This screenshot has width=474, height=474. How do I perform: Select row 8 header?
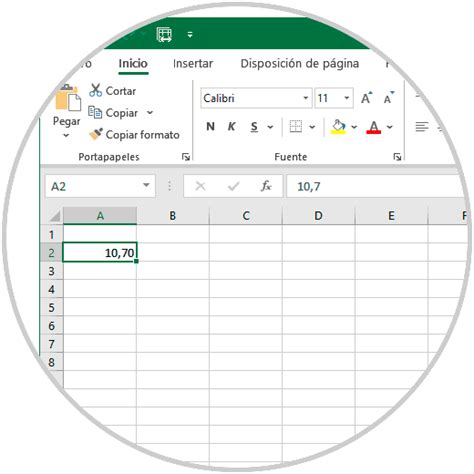coord(52,362)
